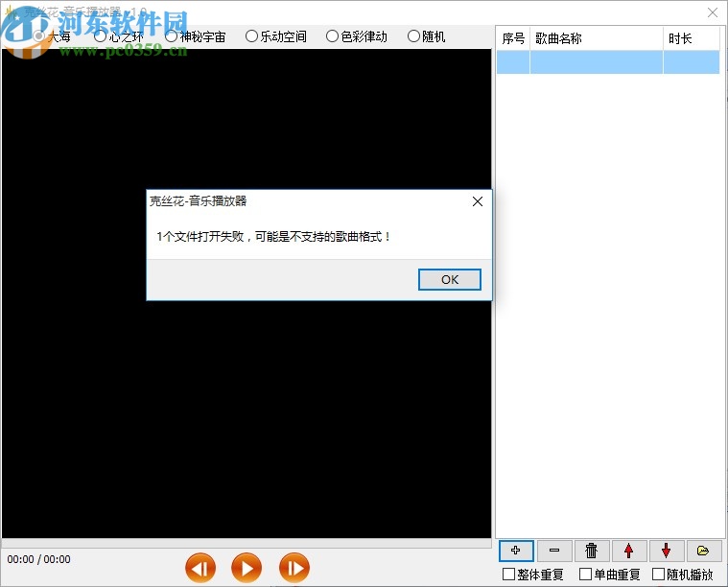728x587 pixels.
Task: Click the 序号 column header
Action: point(513,38)
